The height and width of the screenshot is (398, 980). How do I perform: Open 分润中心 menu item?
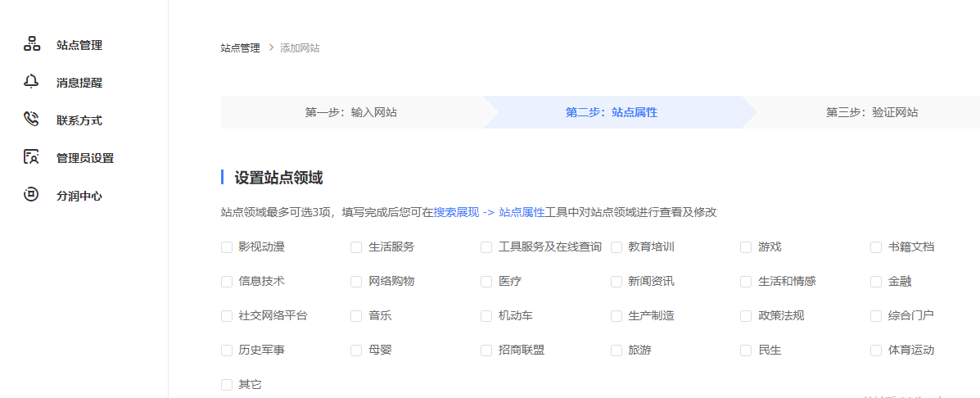[79, 196]
